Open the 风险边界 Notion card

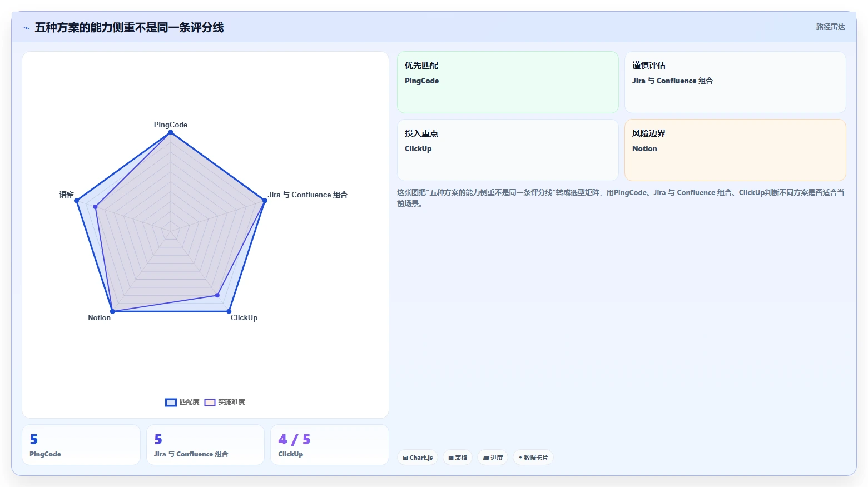[735, 150]
